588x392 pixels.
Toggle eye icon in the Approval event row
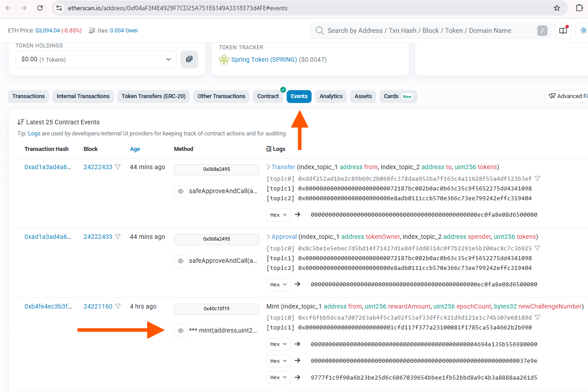180,261
